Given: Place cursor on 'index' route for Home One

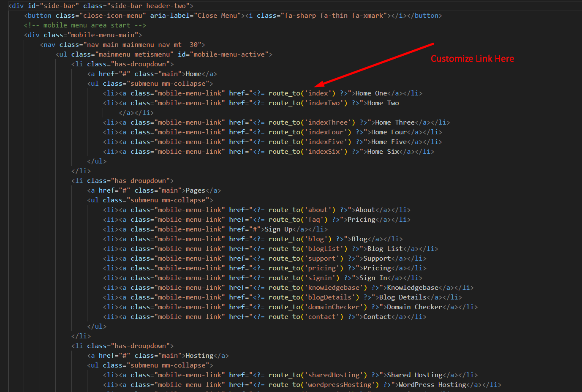Looking at the screenshot, I should [318, 93].
